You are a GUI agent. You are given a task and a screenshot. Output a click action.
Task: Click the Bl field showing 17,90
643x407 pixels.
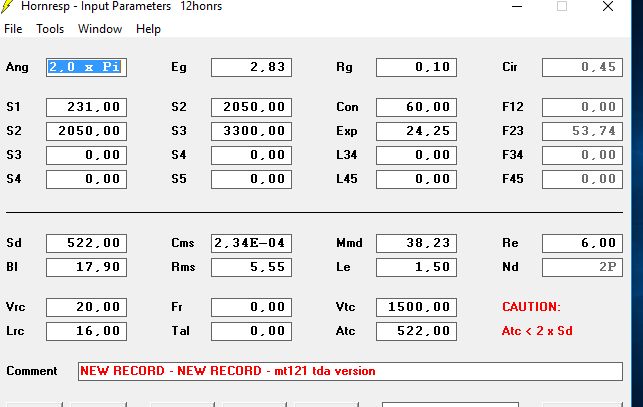(86, 267)
